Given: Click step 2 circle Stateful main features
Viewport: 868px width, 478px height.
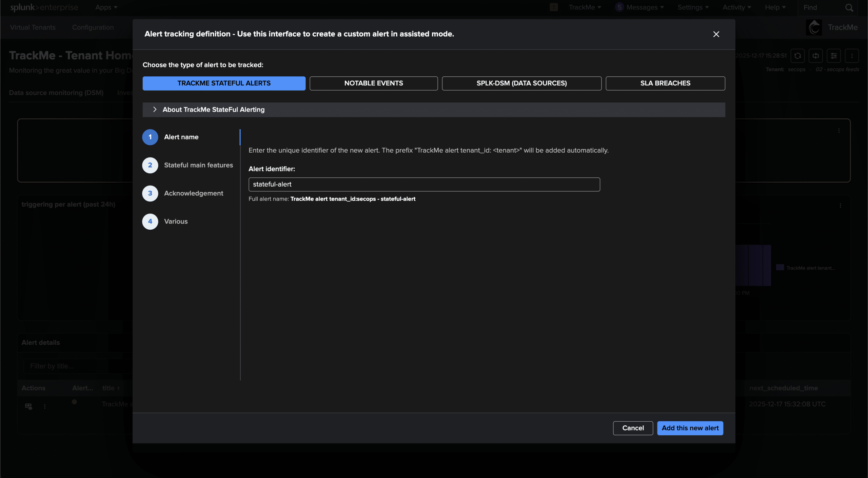Looking at the screenshot, I should point(150,165).
